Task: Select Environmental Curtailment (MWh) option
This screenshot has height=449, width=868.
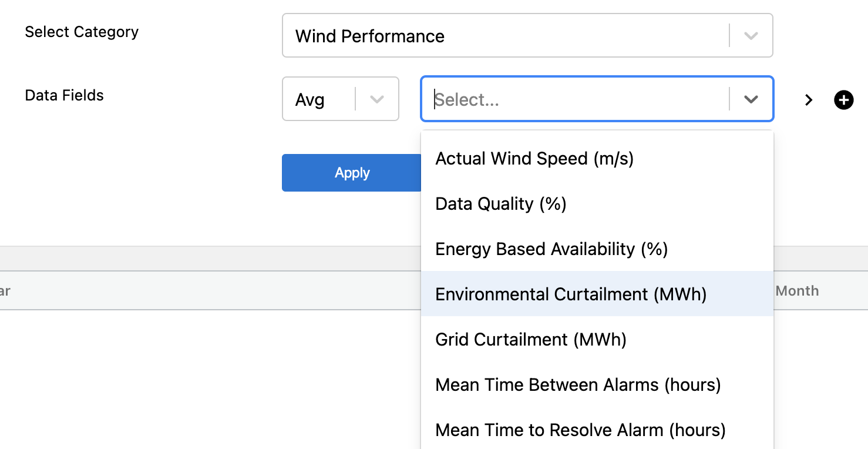Action: (571, 294)
